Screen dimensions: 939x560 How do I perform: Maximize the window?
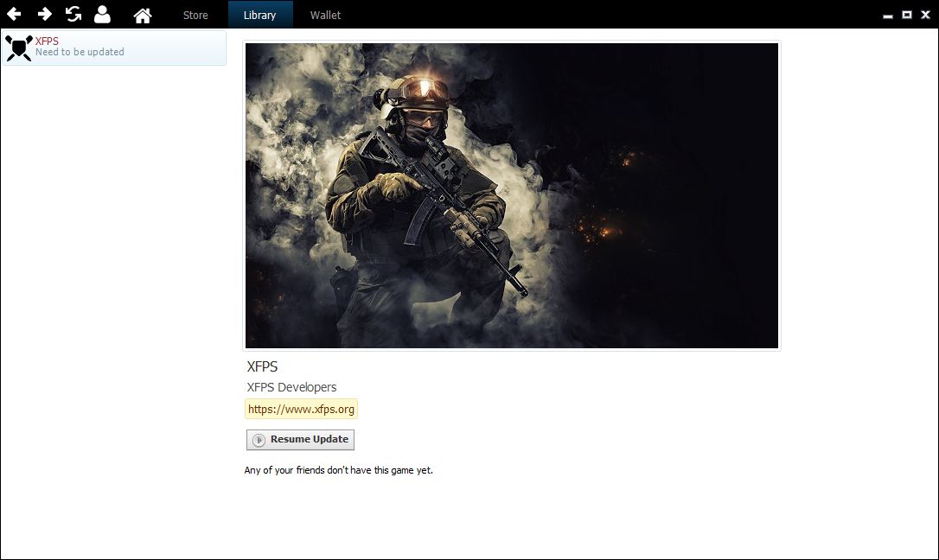(x=907, y=15)
